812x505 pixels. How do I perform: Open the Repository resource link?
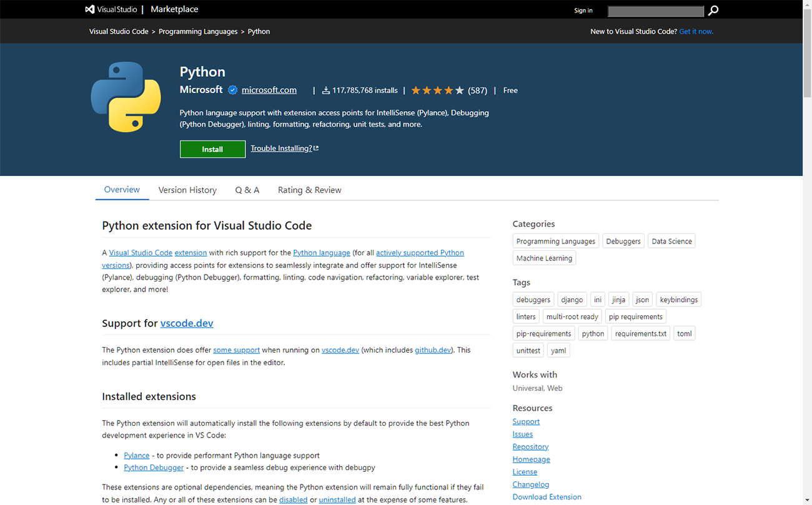pyautogui.click(x=530, y=447)
